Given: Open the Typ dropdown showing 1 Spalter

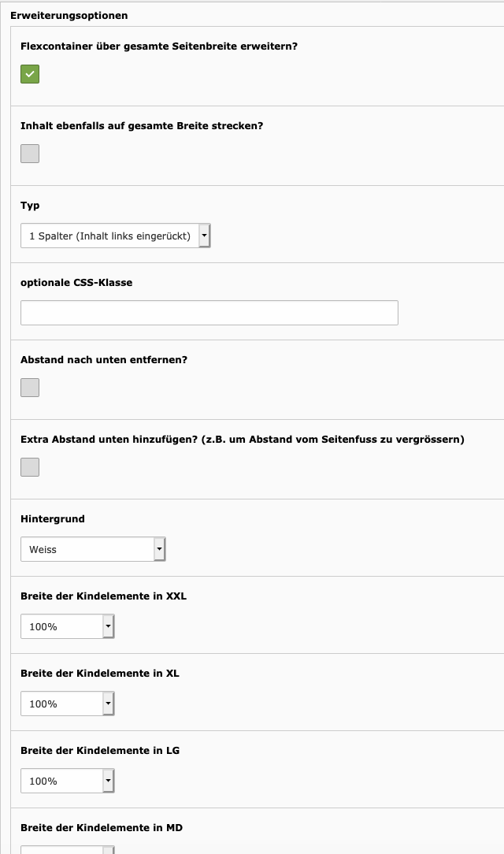Looking at the screenshot, I should pos(116,236).
